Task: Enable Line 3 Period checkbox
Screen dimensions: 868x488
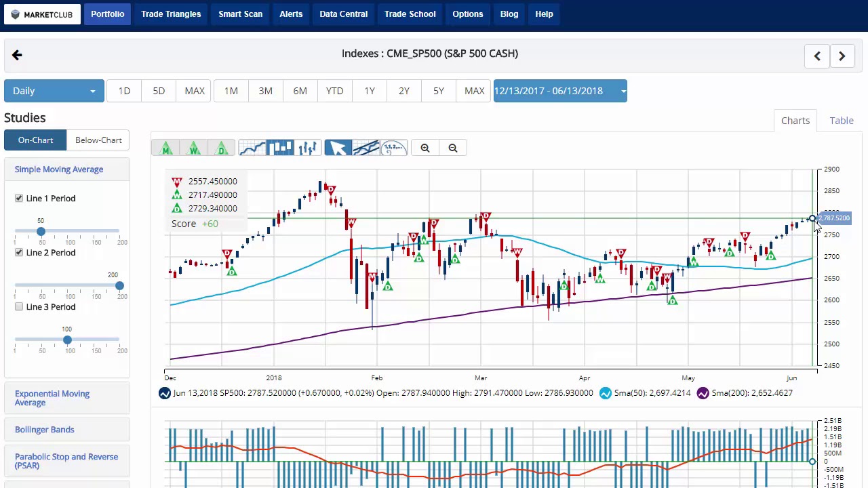Action: (x=19, y=306)
